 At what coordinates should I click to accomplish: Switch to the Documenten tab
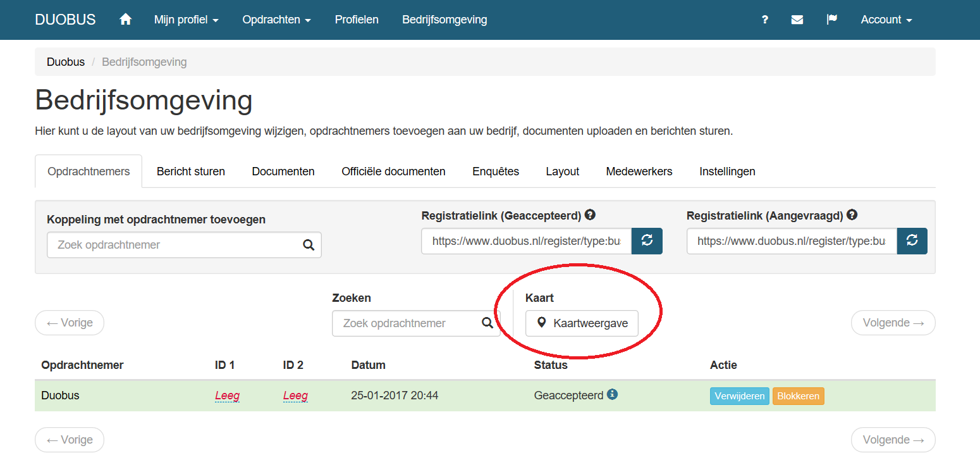tap(283, 171)
